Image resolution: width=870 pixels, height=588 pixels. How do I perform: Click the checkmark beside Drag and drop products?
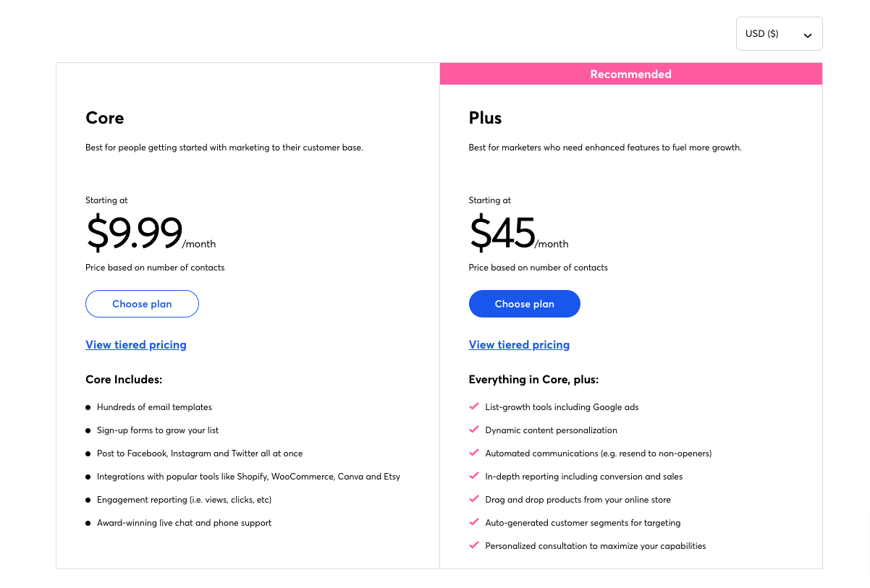tap(474, 499)
